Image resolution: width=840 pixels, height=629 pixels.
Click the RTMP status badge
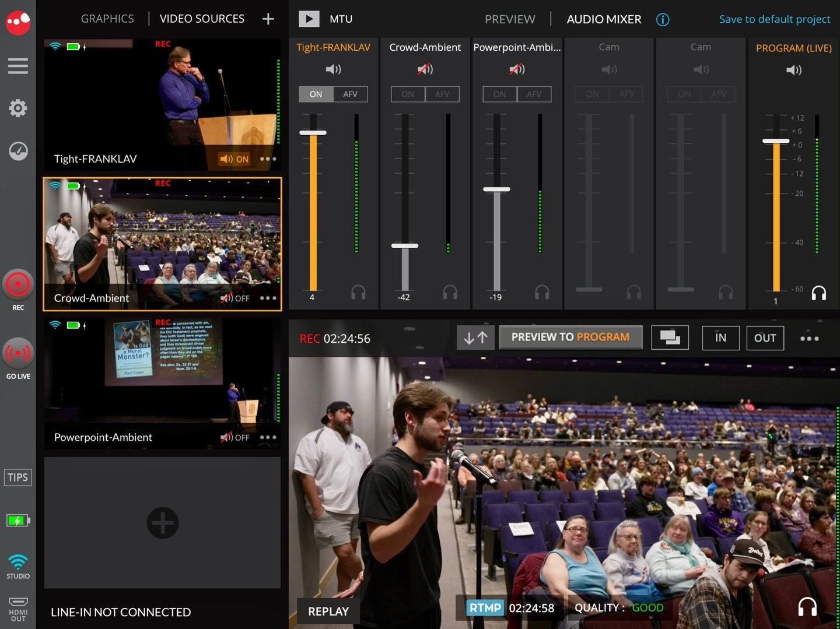(485, 608)
